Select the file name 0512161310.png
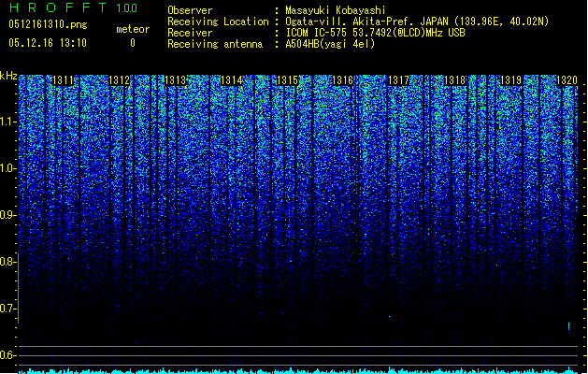The image size is (588, 374). point(48,24)
